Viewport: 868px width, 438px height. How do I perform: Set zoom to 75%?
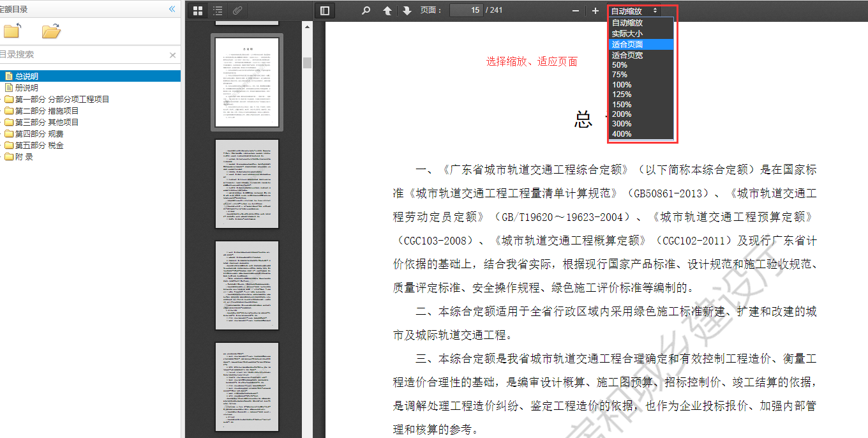[641, 75]
